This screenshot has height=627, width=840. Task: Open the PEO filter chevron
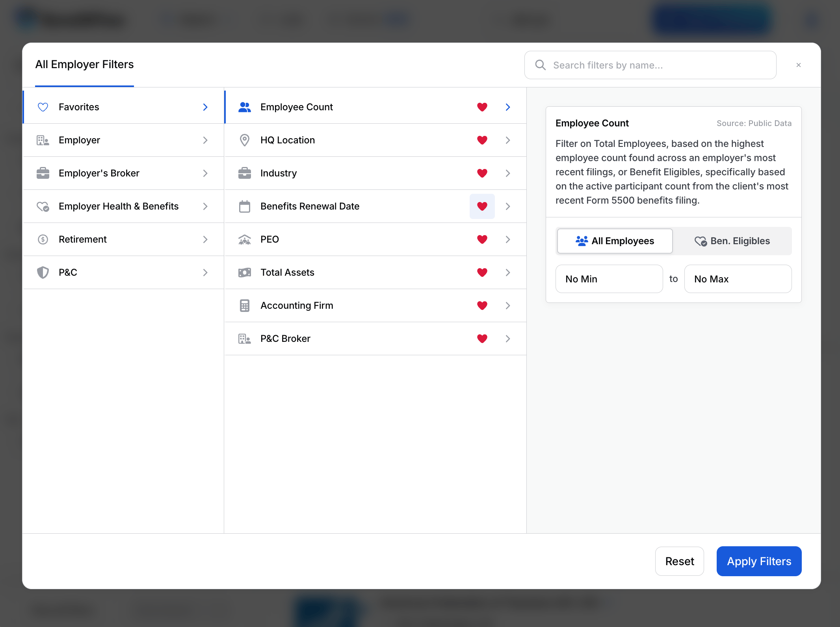pyautogui.click(x=508, y=239)
